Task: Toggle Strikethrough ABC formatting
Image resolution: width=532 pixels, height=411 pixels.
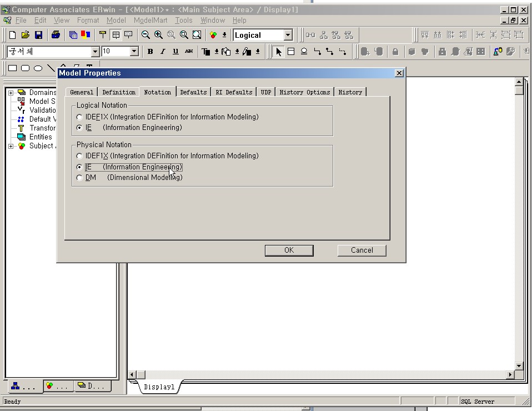Action: click(189, 52)
